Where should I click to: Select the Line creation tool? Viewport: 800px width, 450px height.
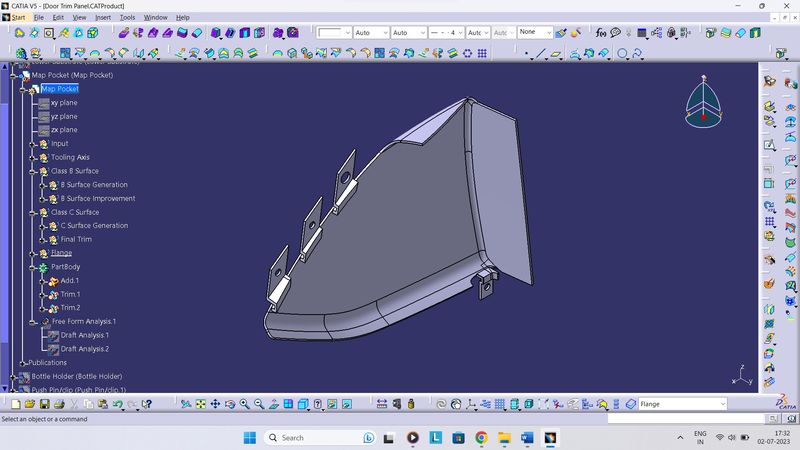click(x=541, y=53)
